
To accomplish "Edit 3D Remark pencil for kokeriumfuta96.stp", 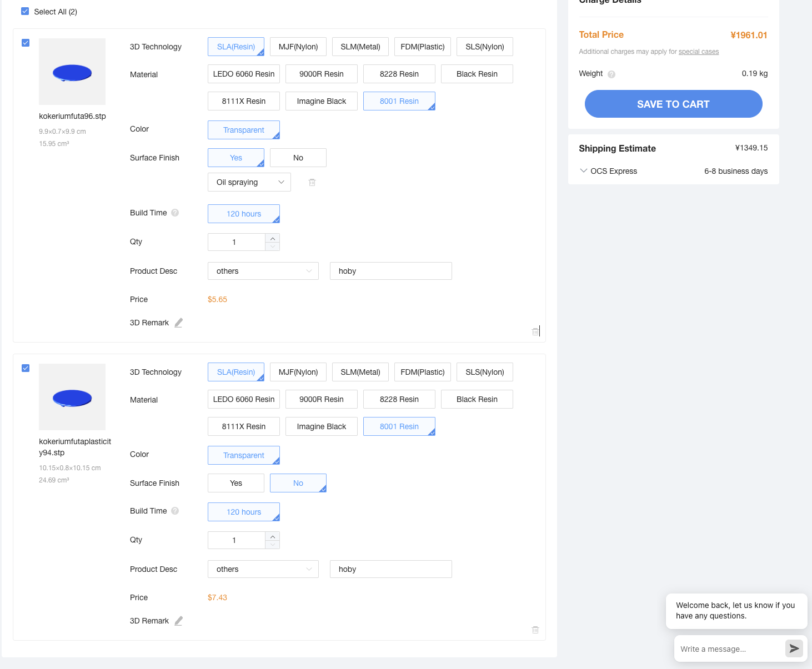I will click(x=178, y=323).
